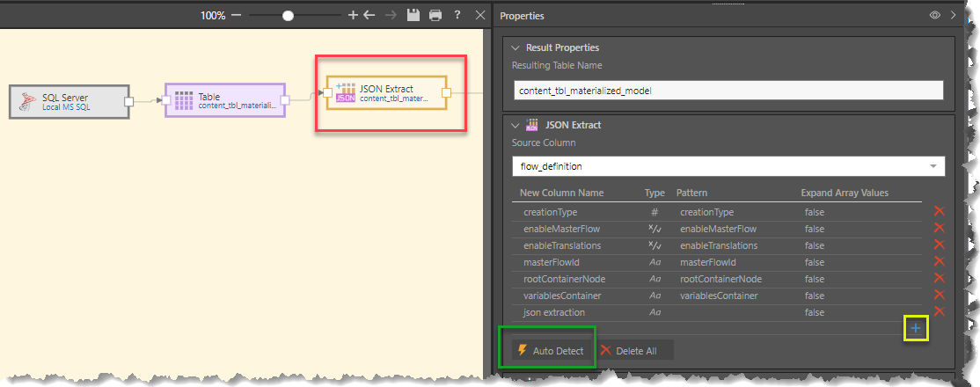
Task: Select the SQL Server node
Action: pos(69,101)
